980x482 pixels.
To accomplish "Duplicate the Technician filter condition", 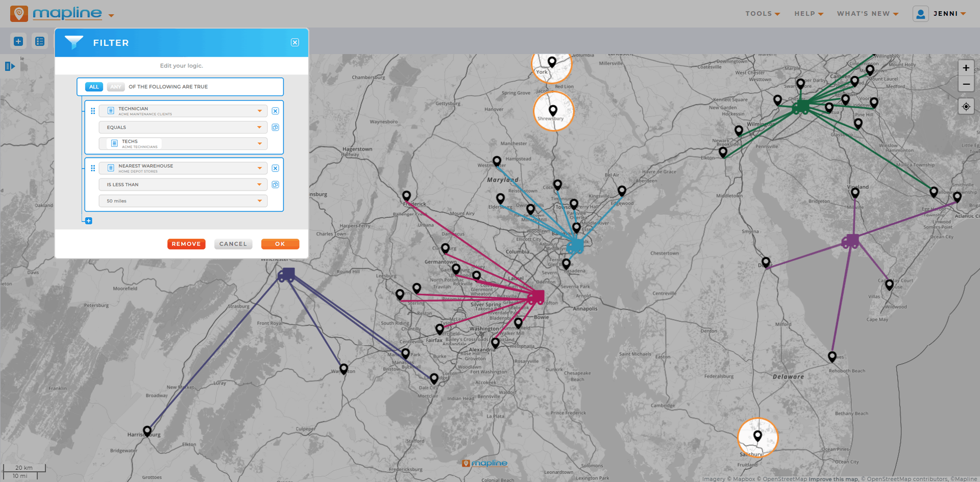I will (x=275, y=127).
